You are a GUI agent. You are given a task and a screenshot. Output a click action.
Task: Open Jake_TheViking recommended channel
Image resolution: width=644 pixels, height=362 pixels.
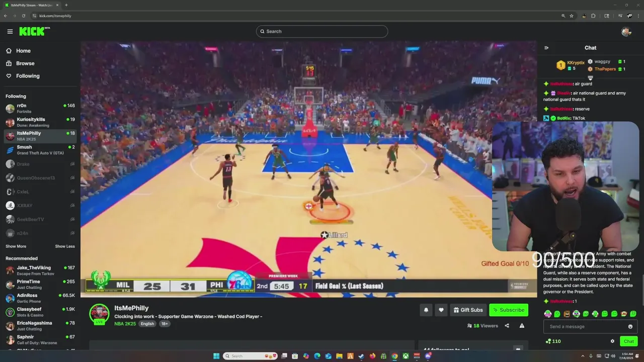[x=40, y=270]
